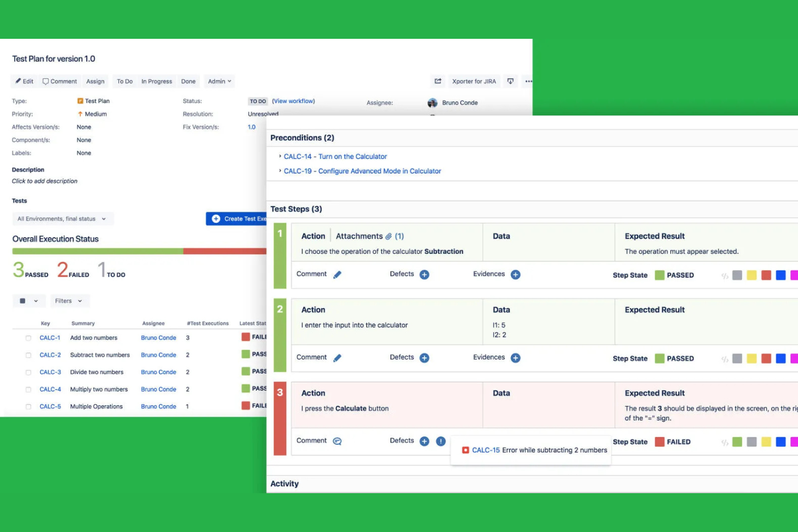
Task: Tick the checkbox beside CALC-5
Action: point(28,406)
